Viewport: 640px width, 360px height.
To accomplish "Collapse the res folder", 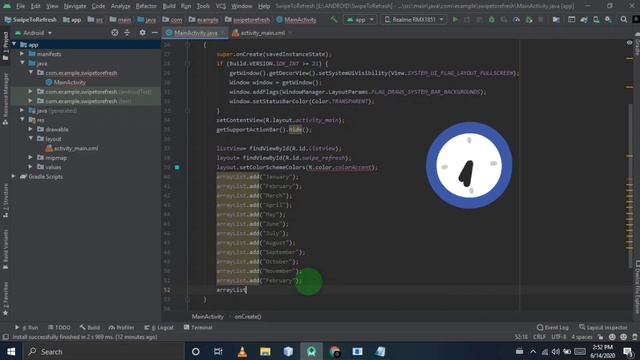I will tap(22, 120).
